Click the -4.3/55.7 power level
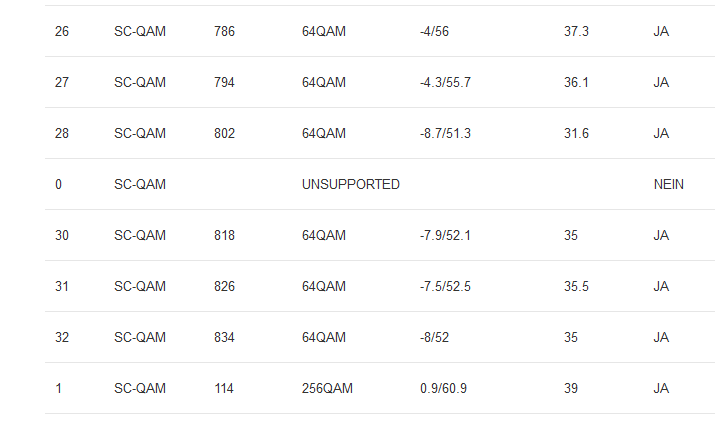Screen dimensions: 719x432 pyautogui.click(x=445, y=83)
